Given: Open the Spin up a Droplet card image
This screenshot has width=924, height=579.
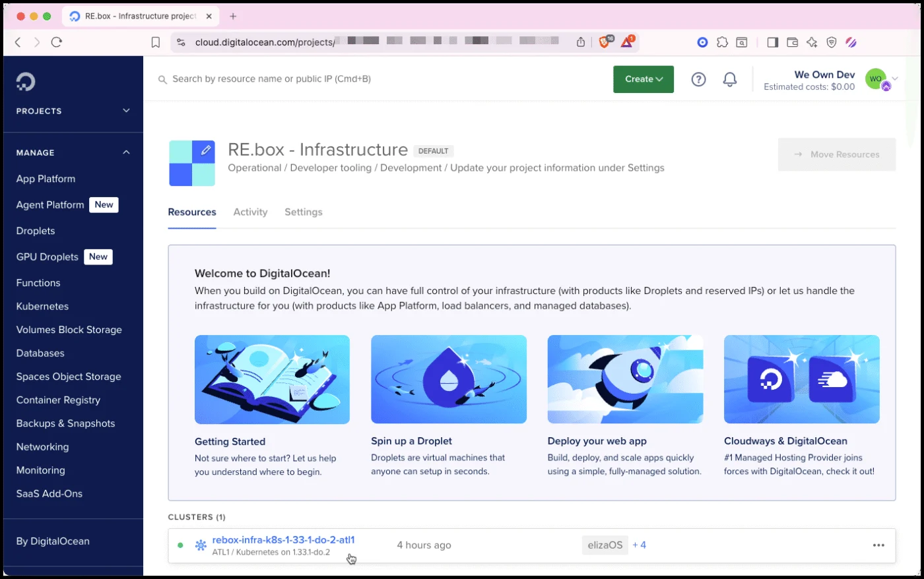Looking at the screenshot, I should [449, 379].
